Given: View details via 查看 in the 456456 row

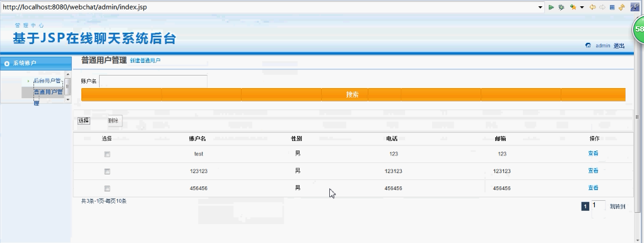Looking at the screenshot, I should point(593,188).
